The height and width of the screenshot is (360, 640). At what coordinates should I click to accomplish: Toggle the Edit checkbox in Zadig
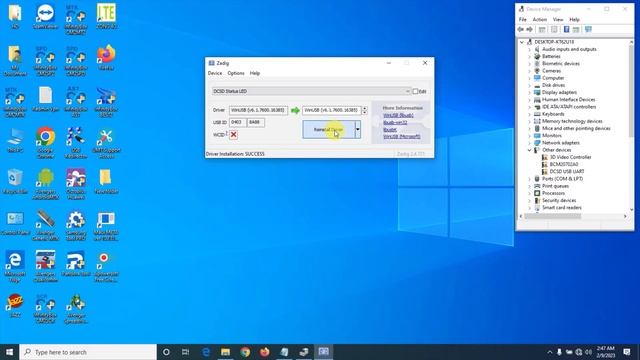pos(415,91)
